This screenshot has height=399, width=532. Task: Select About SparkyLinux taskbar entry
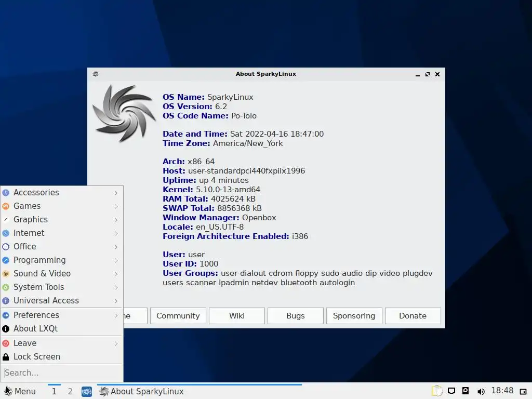[x=199, y=391]
